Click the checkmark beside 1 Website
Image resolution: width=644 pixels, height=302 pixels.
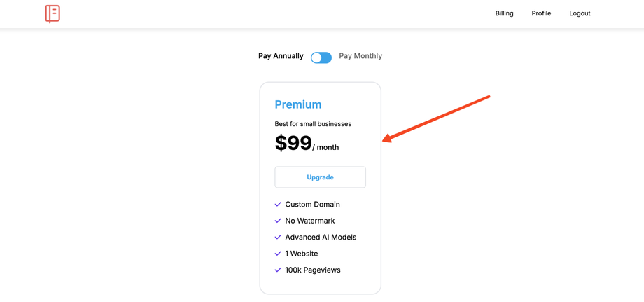tap(278, 254)
